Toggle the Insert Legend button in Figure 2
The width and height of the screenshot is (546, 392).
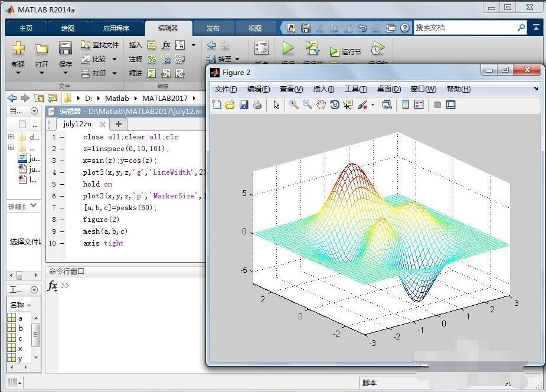click(419, 104)
